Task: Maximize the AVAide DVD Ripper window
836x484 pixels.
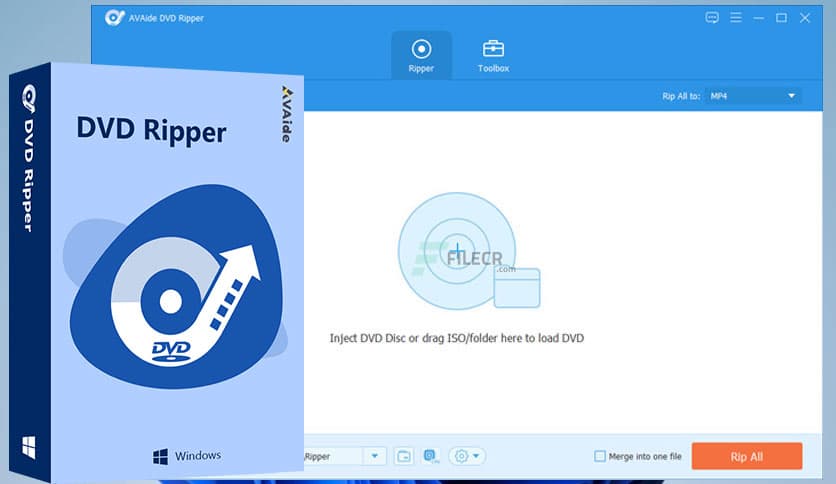Action: 782,18
